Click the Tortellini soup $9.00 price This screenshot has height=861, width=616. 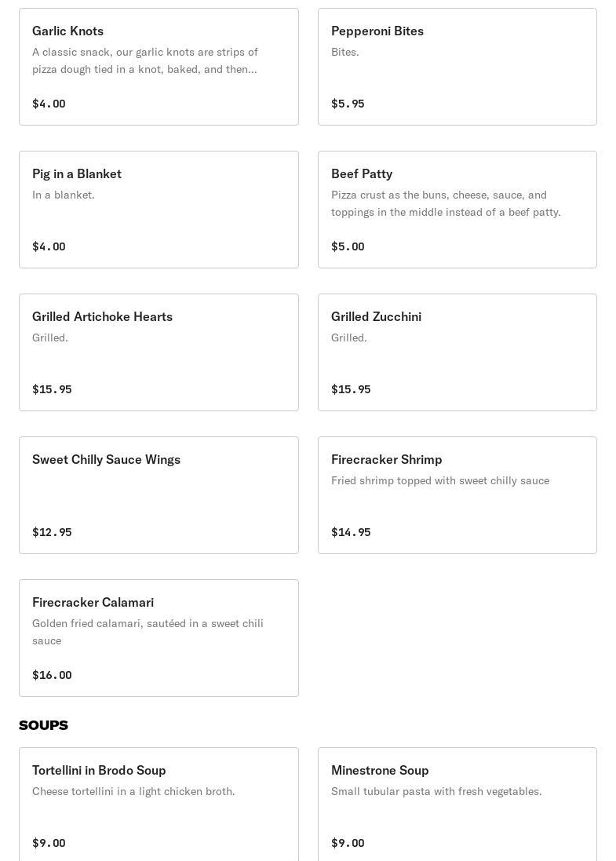click(49, 843)
